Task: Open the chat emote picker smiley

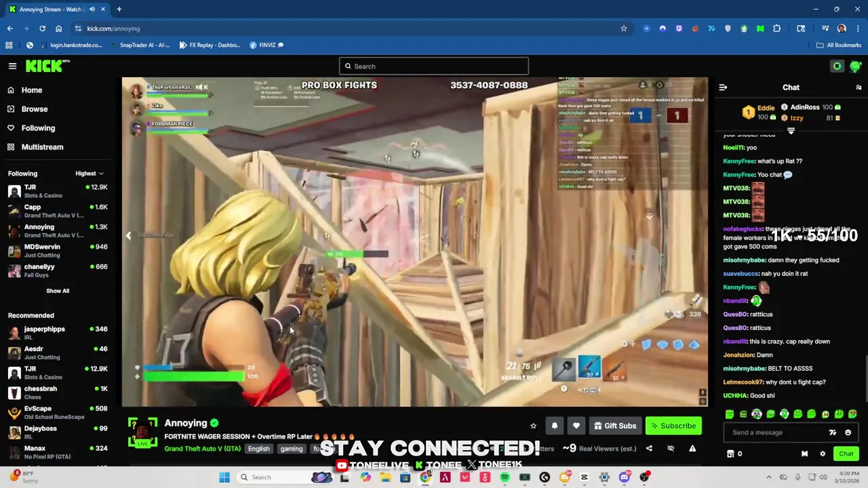Action: (848, 432)
